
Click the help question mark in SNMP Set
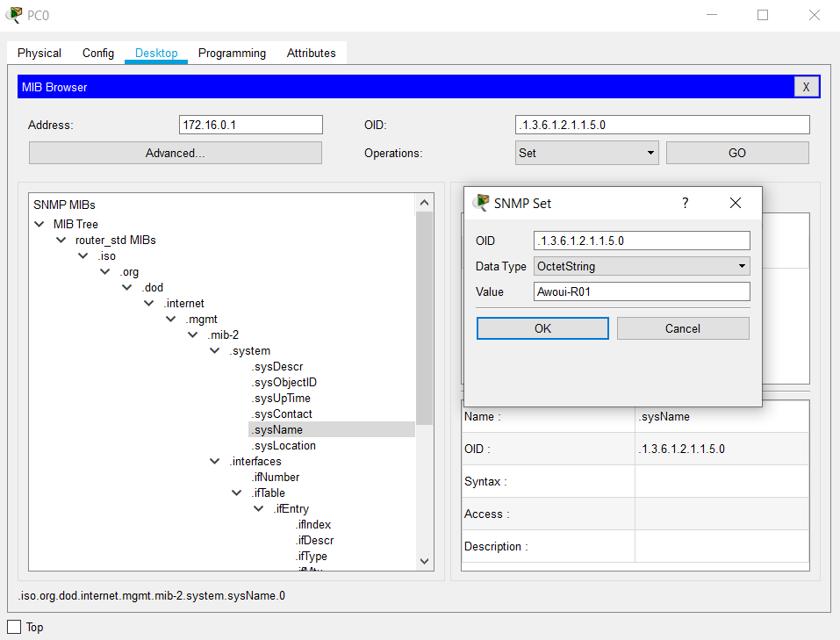click(685, 203)
